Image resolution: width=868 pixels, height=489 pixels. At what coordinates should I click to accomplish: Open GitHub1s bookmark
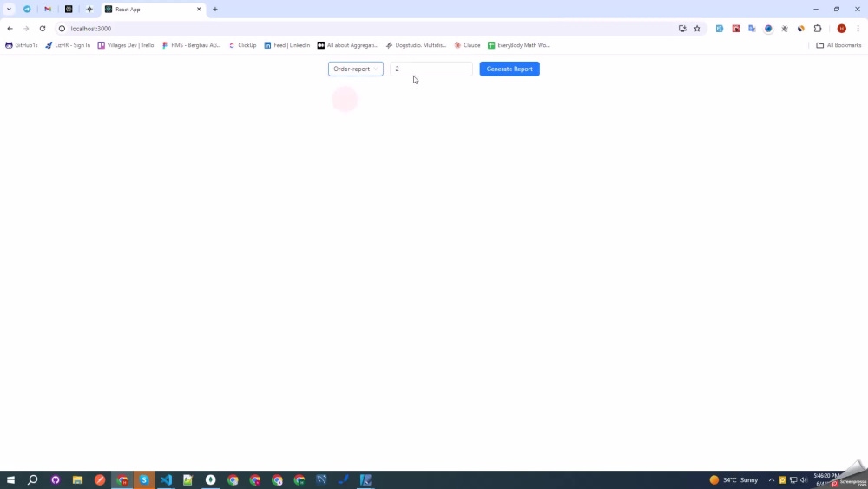[22, 45]
